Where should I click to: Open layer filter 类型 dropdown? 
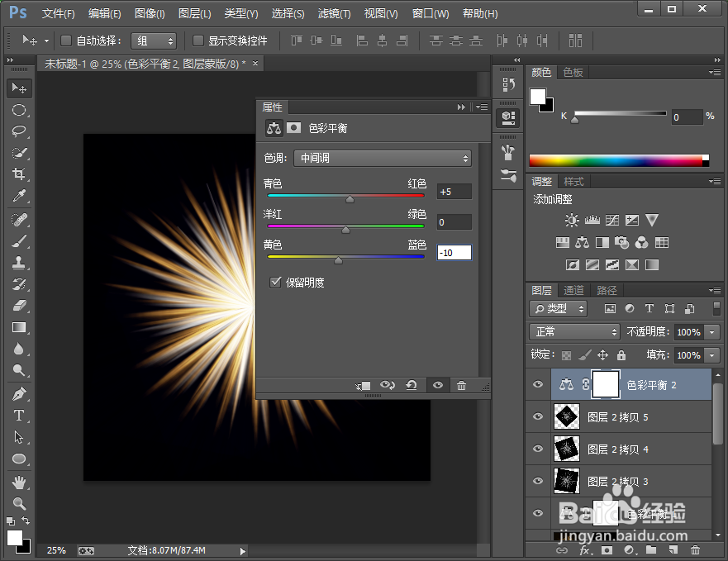(x=558, y=309)
